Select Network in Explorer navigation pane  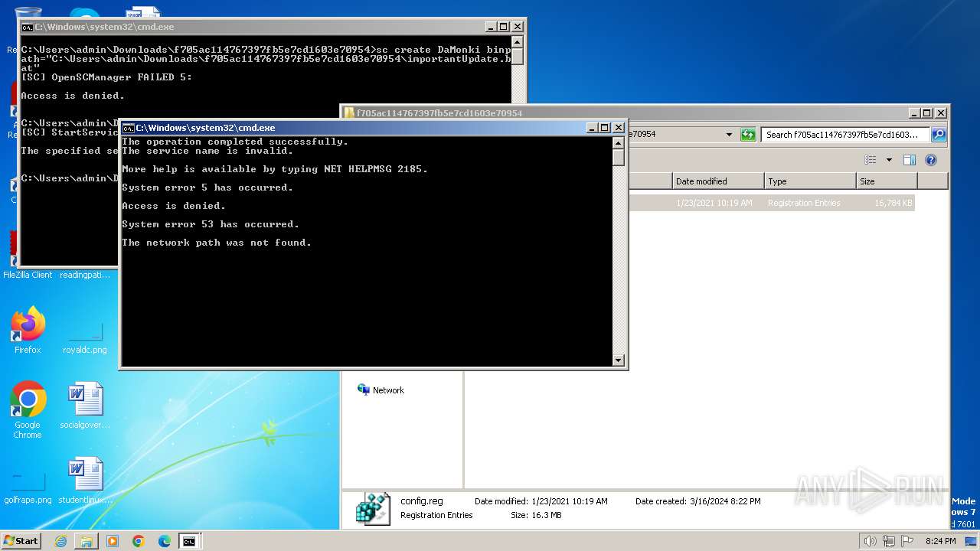(x=388, y=390)
